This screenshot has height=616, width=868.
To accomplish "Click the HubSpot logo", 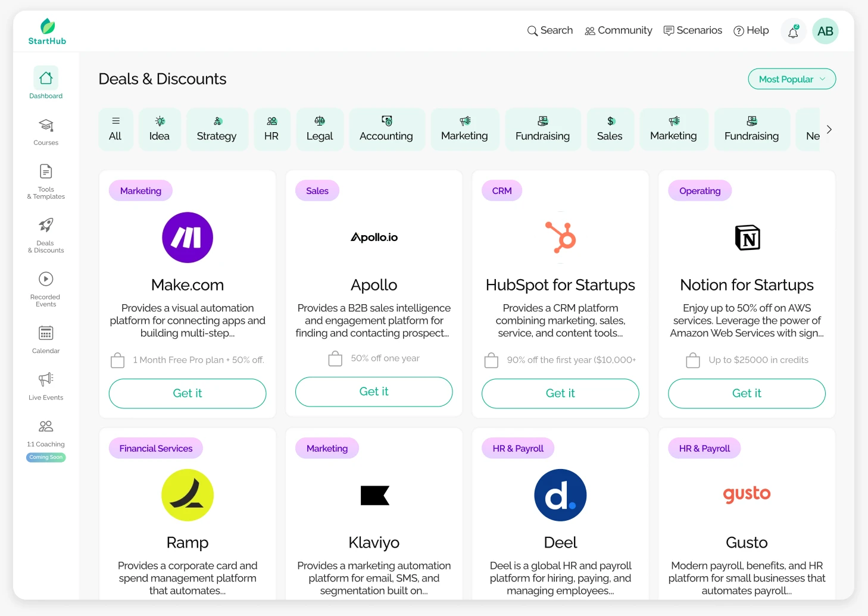I will point(560,237).
